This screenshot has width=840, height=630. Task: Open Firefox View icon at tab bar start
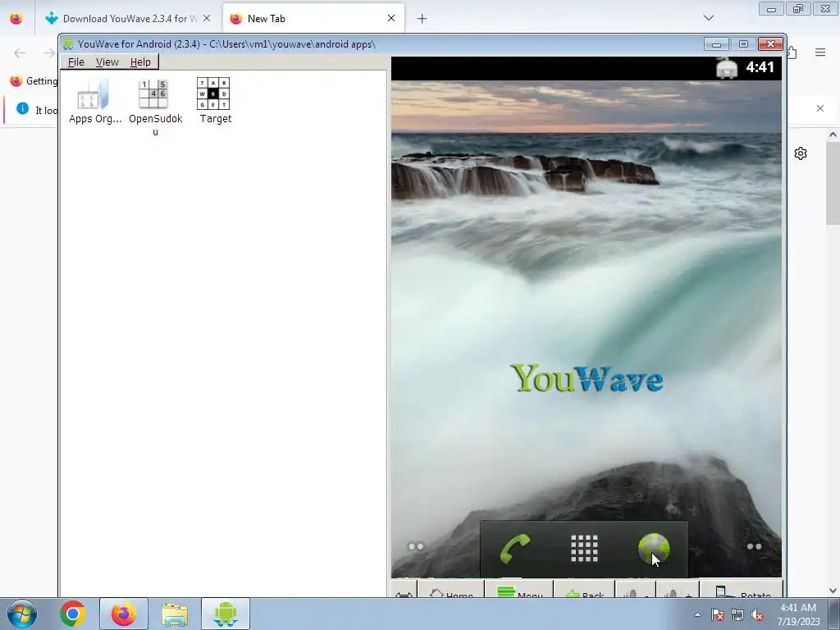click(16, 18)
